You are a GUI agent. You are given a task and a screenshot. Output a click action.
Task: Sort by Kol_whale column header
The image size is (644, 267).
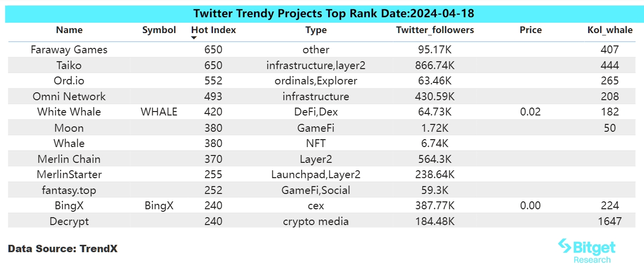click(609, 30)
